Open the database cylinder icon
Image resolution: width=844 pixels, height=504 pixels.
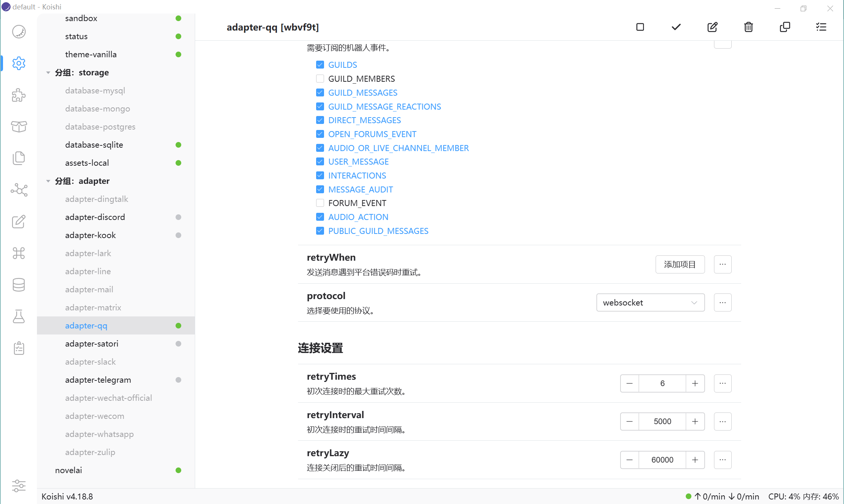tap(19, 285)
